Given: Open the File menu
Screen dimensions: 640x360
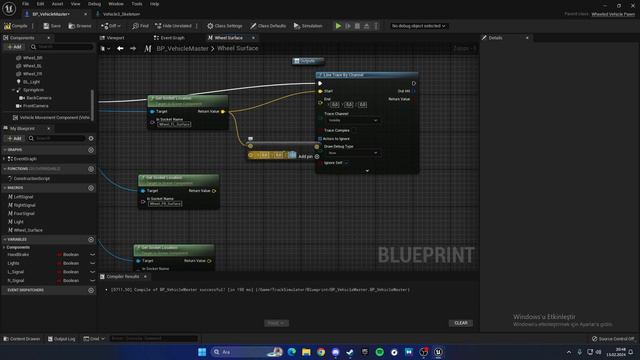Looking at the screenshot, I should pos(25,4).
